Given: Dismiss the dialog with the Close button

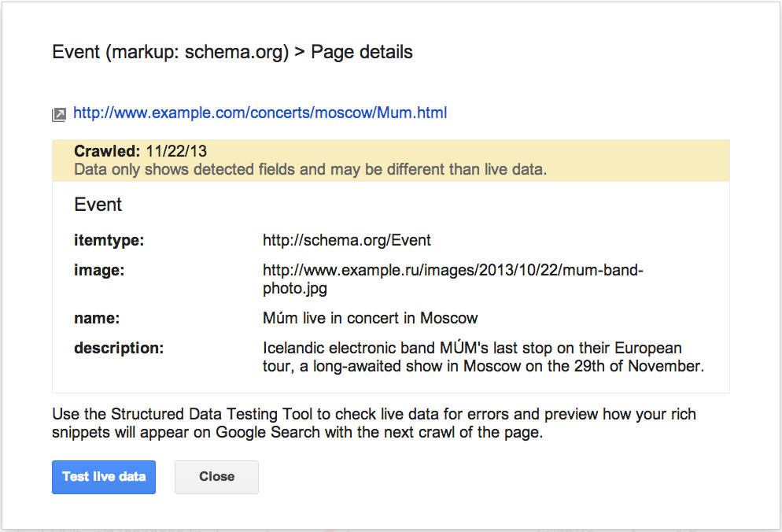Looking at the screenshot, I should (x=216, y=477).
